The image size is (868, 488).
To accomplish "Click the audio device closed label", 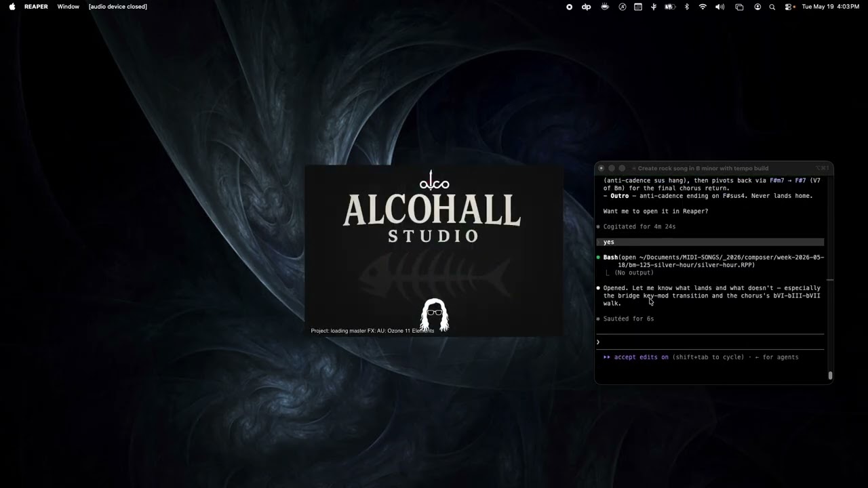I will [118, 7].
